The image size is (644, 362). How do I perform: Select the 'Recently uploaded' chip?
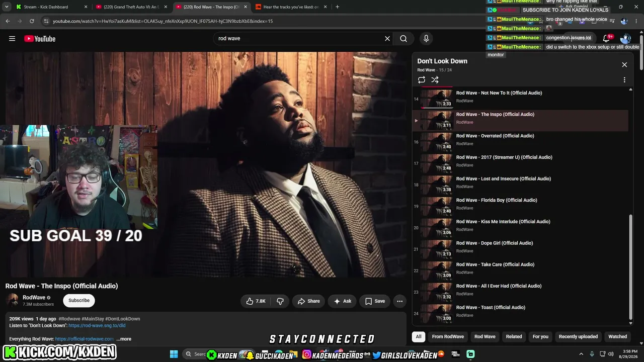point(578,337)
